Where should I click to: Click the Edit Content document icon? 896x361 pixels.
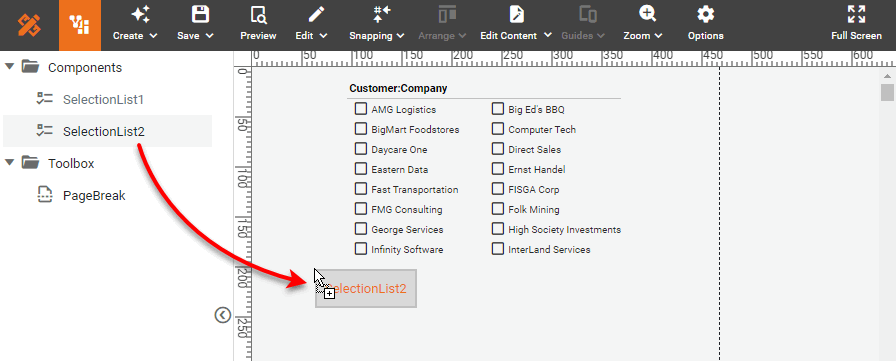click(517, 14)
